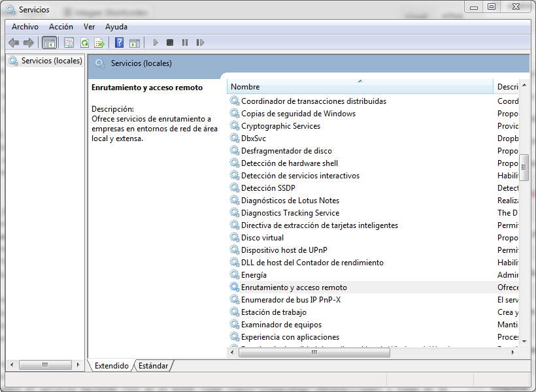
Task: Select the Detección SSDP service row
Action: coord(268,188)
